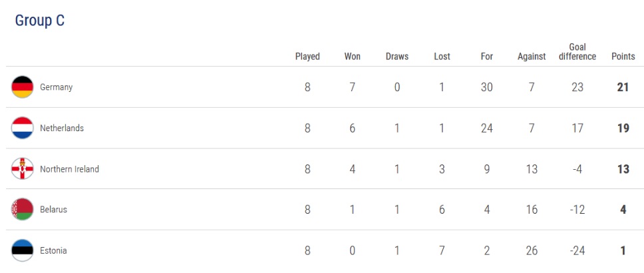
Task: Sort by Goal difference column header
Action: [x=577, y=52]
